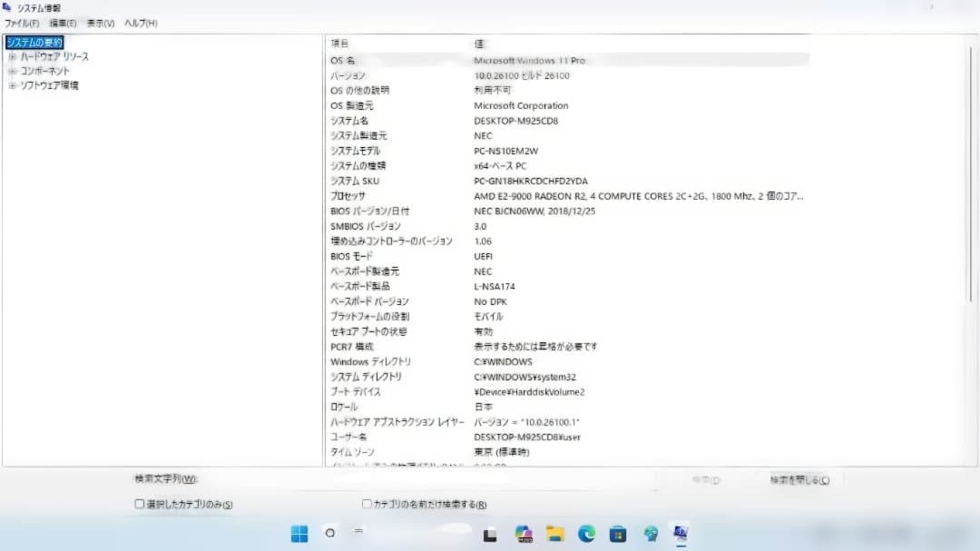Screen dimensions: 980x551
Task: Click the blue globe app icon in taskbar
Action: click(650, 535)
